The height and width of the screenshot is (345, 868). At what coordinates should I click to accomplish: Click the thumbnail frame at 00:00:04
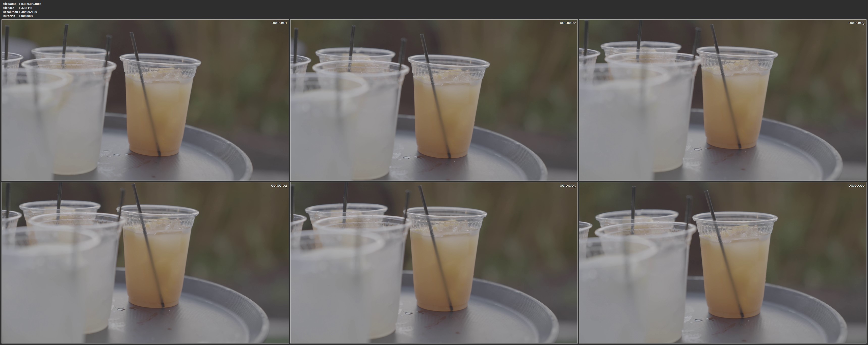click(x=145, y=263)
